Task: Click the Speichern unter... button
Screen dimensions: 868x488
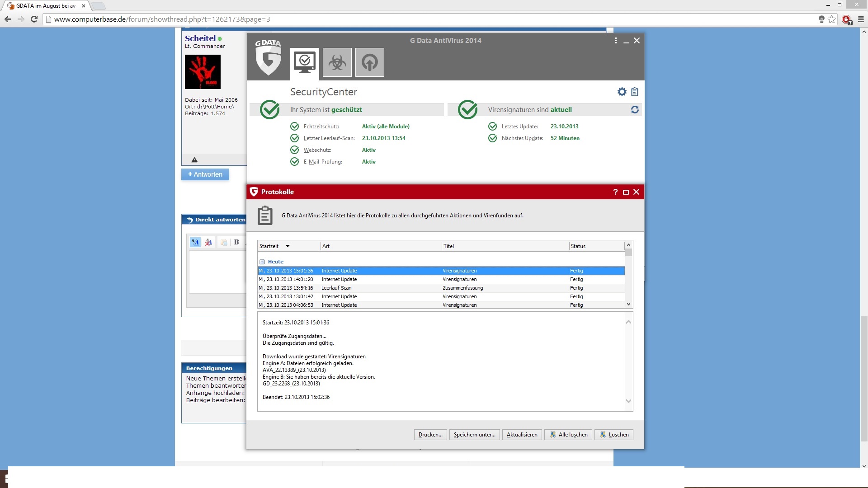Action: point(474,435)
